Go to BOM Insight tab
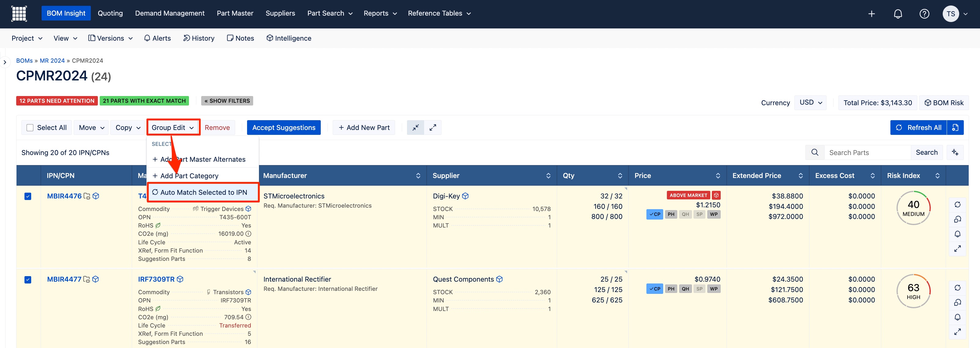The height and width of the screenshot is (348, 980). (66, 13)
